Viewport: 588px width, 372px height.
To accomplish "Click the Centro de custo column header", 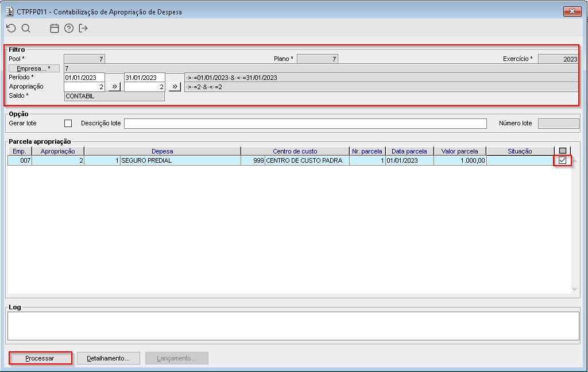I will pos(295,151).
